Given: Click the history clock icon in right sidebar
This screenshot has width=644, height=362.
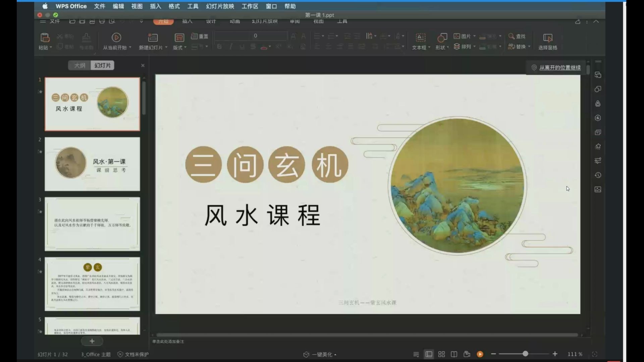Looking at the screenshot, I should point(598,175).
